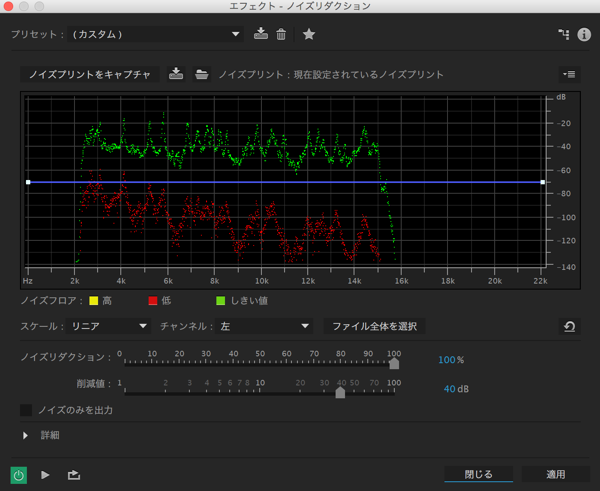Click the green しきい値 swatch
Image resolution: width=600 pixels, height=491 pixels.
tap(220, 301)
